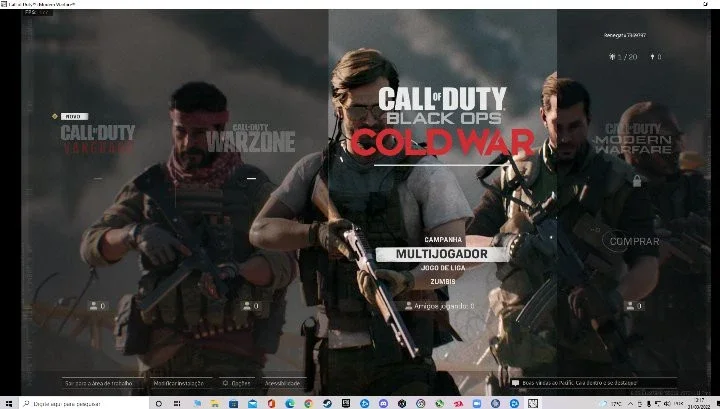Click 'Modificar instalação' button
Screen dimensions: 720x409
click(x=178, y=383)
